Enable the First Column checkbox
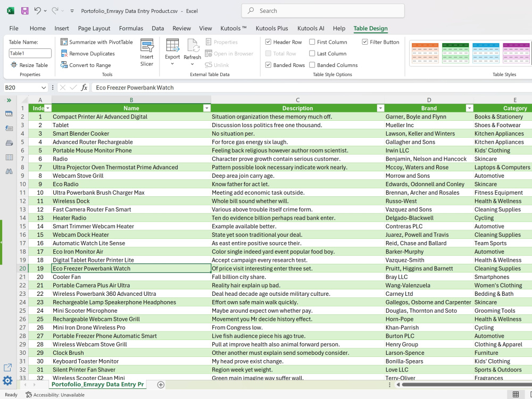 312,41
